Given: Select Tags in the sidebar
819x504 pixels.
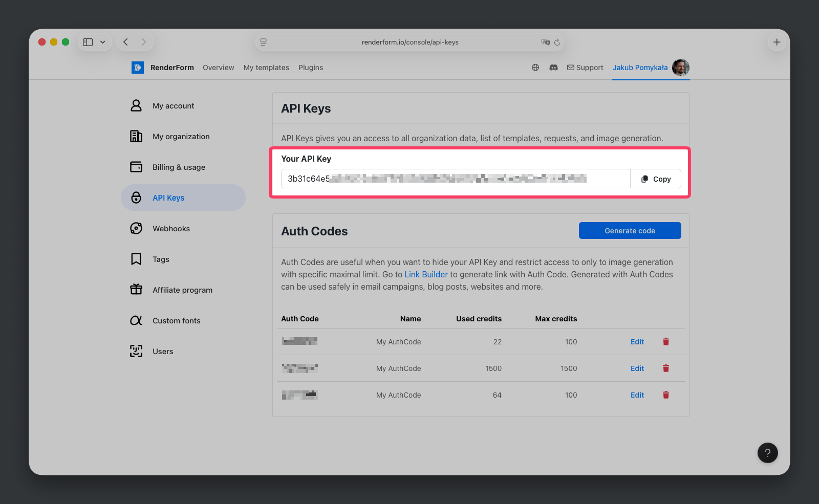Looking at the screenshot, I should coord(183,259).
